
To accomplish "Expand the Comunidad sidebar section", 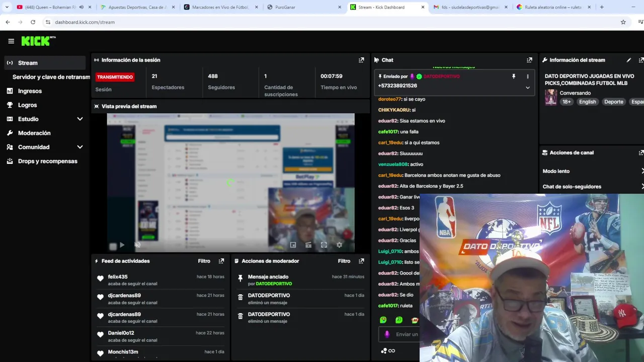I will pos(79,147).
